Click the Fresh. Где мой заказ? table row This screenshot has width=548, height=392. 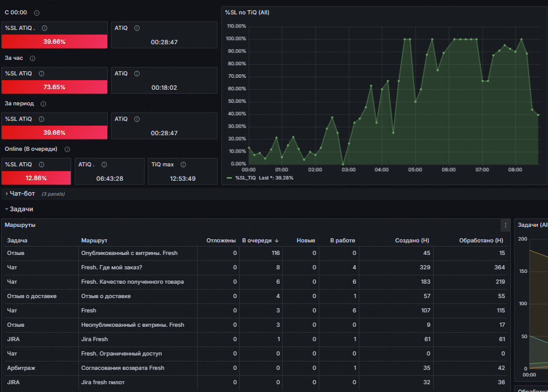pos(256,268)
